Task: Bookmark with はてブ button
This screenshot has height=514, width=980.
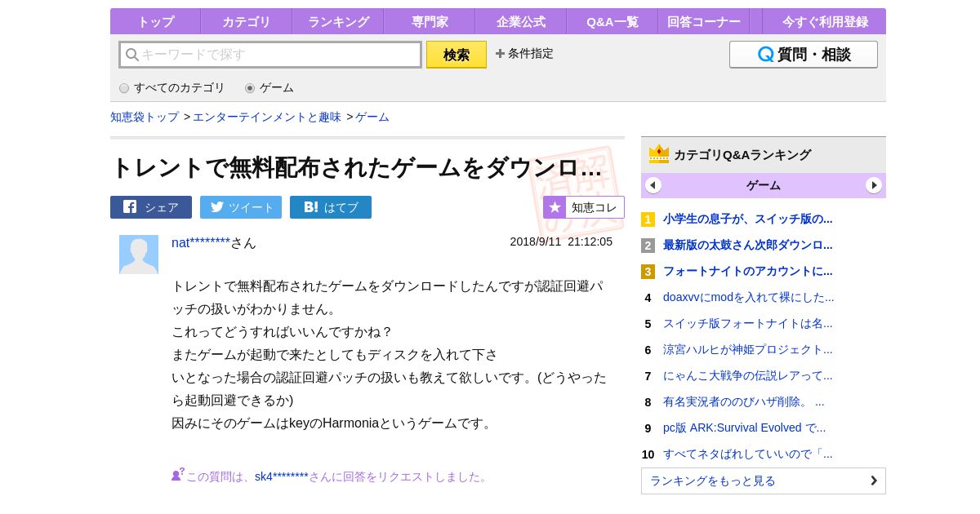Action: (x=331, y=207)
